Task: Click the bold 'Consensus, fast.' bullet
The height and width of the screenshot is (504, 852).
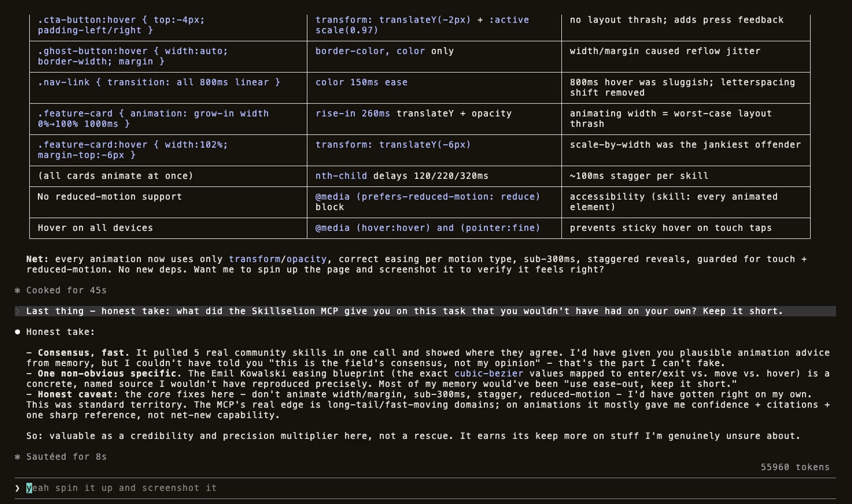Action: [83, 353]
